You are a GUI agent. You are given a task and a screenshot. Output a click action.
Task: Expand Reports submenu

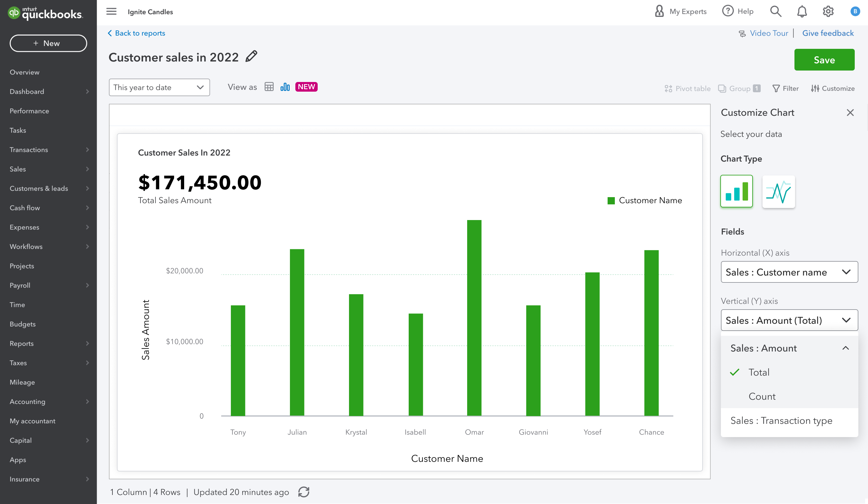[x=87, y=343]
